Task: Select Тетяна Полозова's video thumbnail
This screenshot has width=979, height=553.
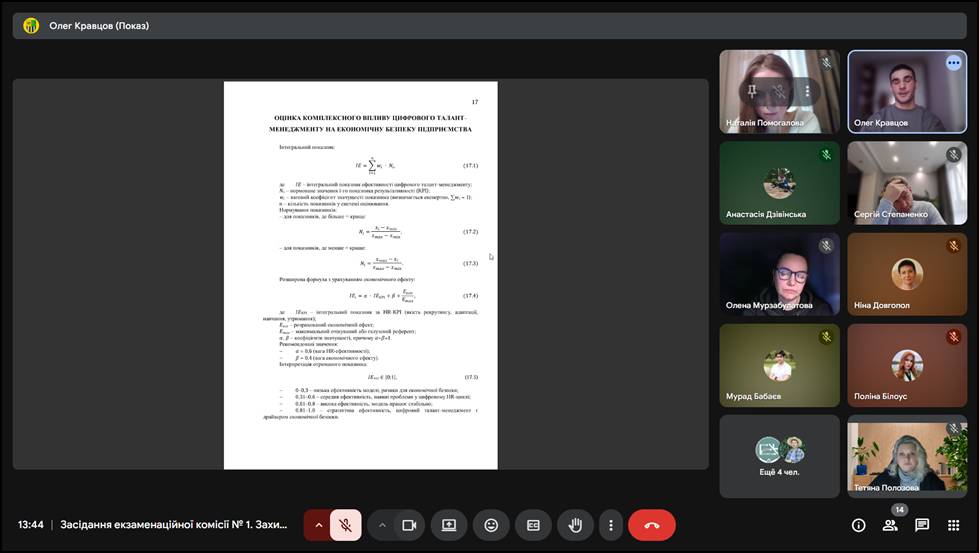Action: point(907,456)
